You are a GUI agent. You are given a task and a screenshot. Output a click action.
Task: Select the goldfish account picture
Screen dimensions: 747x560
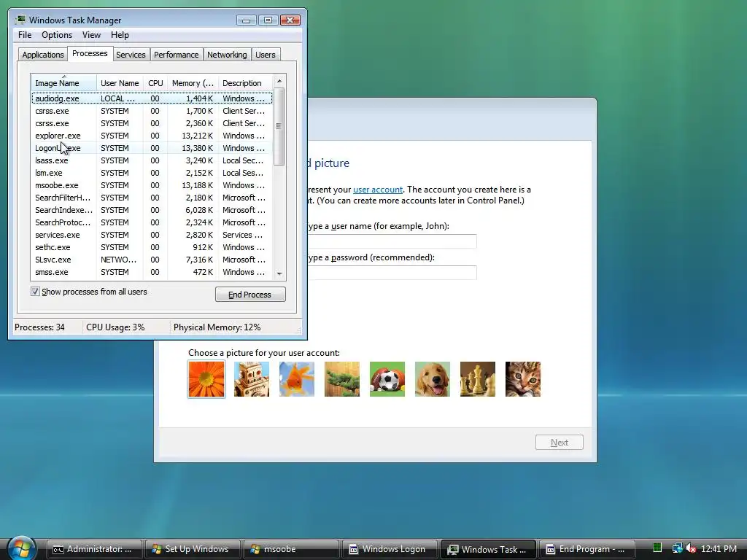click(x=297, y=379)
